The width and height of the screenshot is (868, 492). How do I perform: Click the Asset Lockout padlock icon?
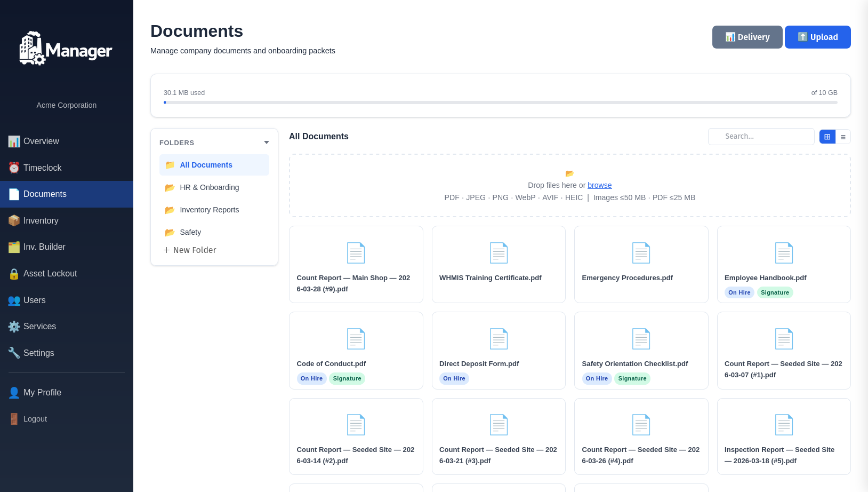pyautogui.click(x=14, y=273)
